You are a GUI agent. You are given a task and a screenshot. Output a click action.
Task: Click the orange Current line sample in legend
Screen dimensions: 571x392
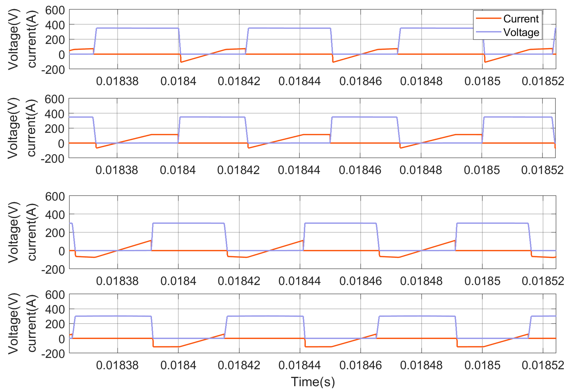click(488, 18)
